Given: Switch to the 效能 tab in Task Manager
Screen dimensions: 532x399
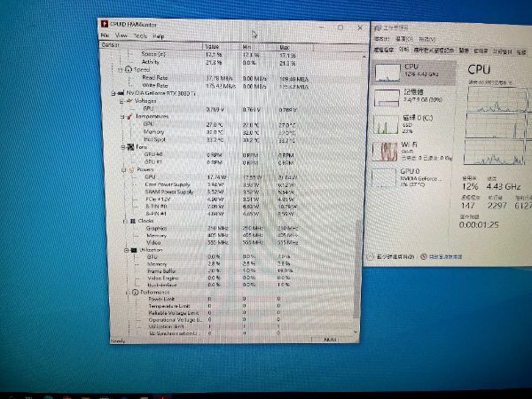Looking at the screenshot, I should [403, 50].
